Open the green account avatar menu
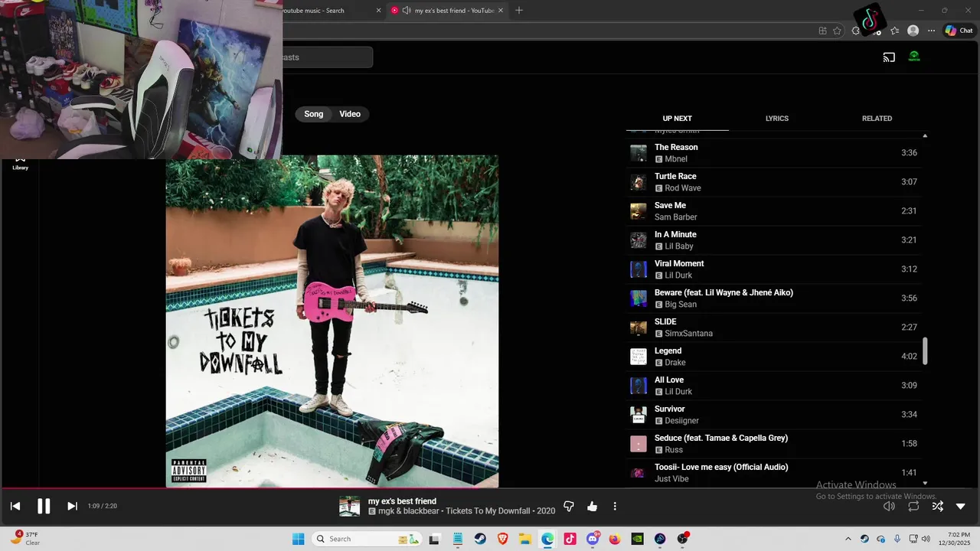The height and width of the screenshot is (551, 980). click(x=914, y=57)
